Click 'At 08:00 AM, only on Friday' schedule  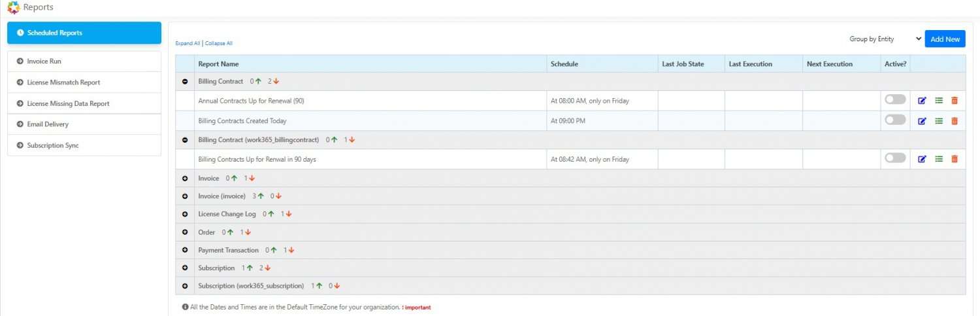(590, 101)
